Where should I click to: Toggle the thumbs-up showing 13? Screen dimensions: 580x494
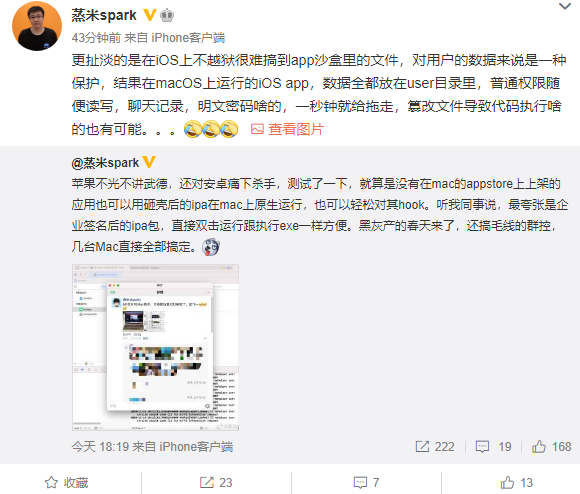[x=516, y=483]
